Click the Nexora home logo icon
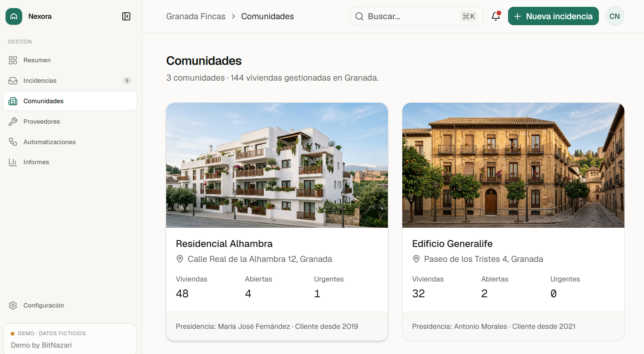The width and height of the screenshot is (644, 354). coord(14,16)
